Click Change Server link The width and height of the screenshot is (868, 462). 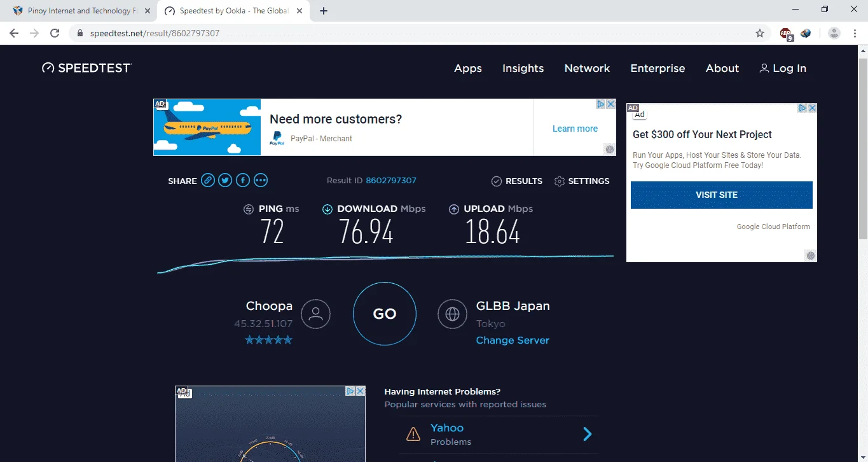513,340
